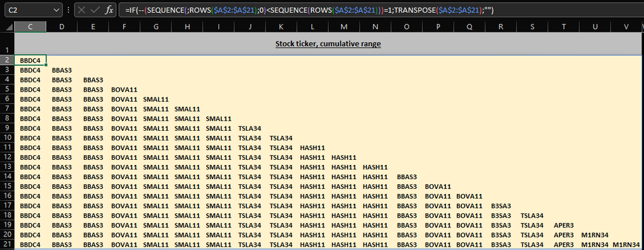Select TSLA34 in cell S18
Image resolution: width=644 pixels, height=250 pixels.
(532, 215)
